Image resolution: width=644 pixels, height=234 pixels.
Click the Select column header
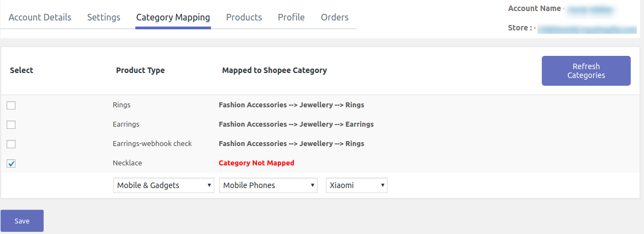[x=22, y=70]
